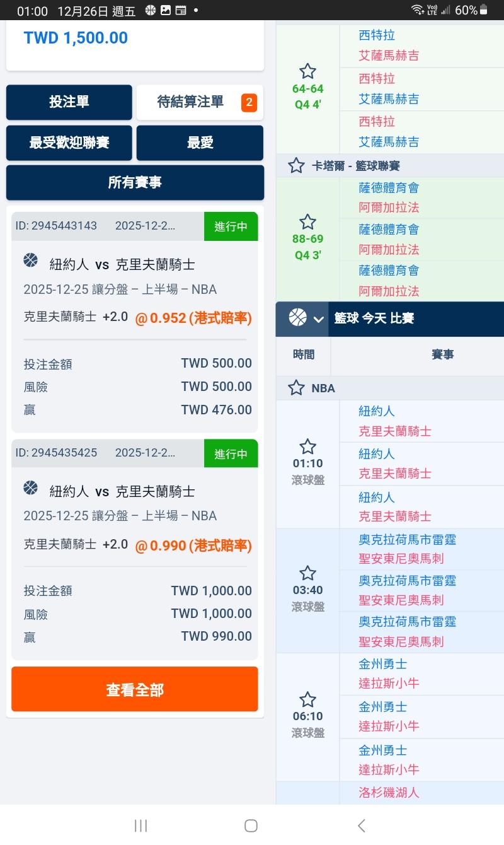Show 最受歡迎聯賽 list
The height and width of the screenshot is (845, 504).
pos(69,143)
